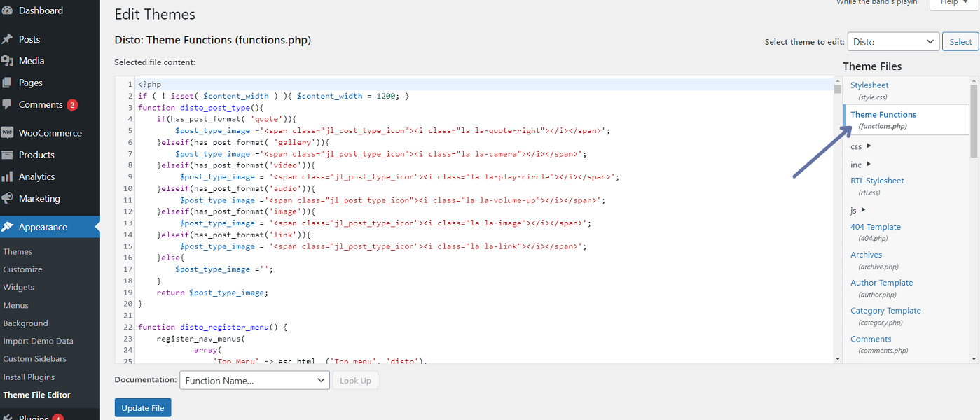Image resolution: width=980 pixels, height=420 pixels.
Task: Click the return $post_type_image line
Action: pos(212,293)
